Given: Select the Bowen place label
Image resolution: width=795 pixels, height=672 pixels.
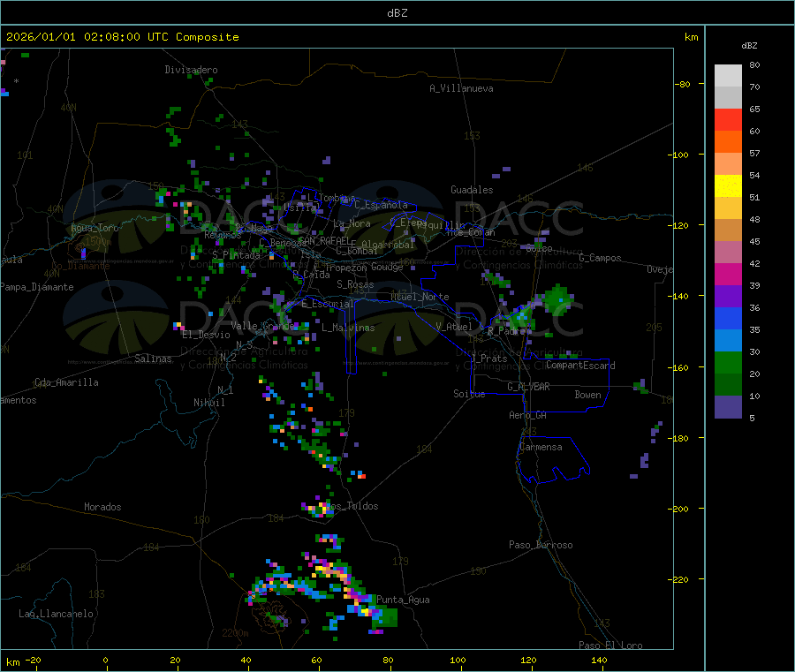Looking at the screenshot, I should click(588, 395).
